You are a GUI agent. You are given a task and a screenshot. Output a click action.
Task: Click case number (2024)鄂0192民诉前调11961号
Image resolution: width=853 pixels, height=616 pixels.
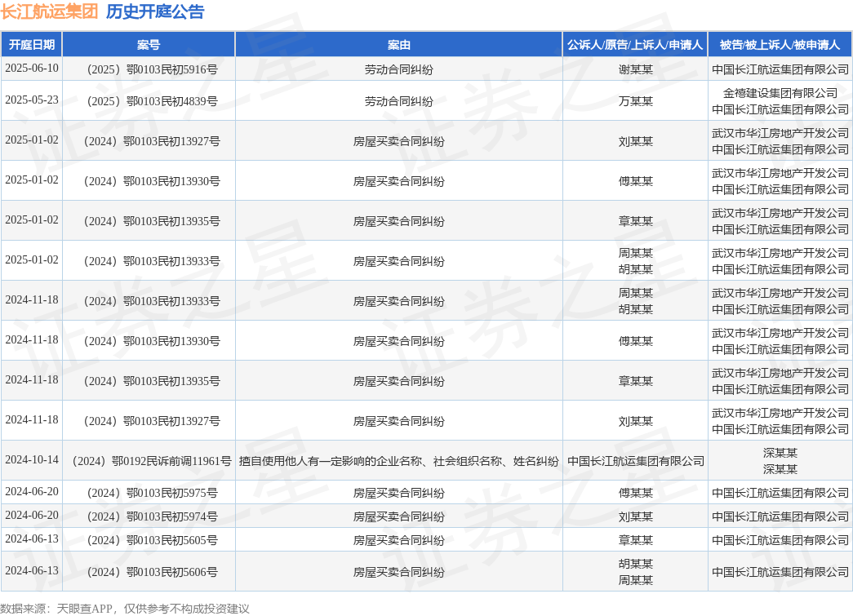[x=152, y=461]
